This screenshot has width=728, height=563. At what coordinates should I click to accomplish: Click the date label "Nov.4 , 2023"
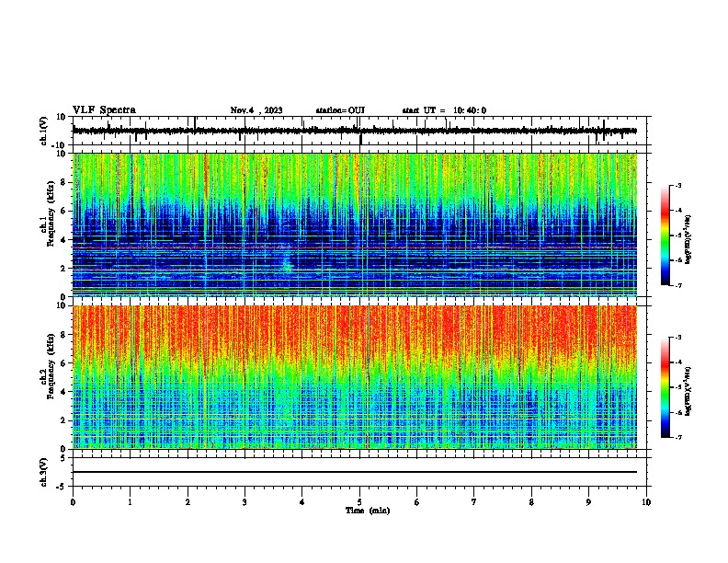click(256, 110)
